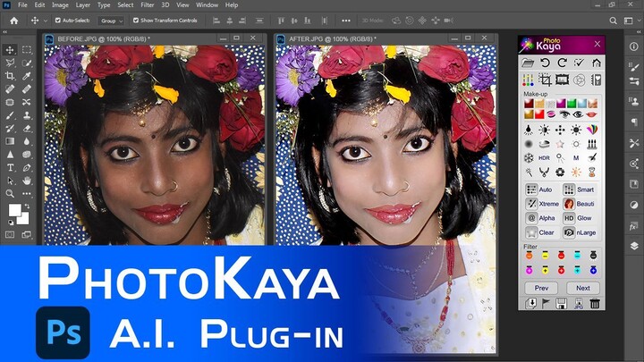This screenshot has height=362, width=644.
Task: Click the green make-up swatch
Action: (572, 104)
